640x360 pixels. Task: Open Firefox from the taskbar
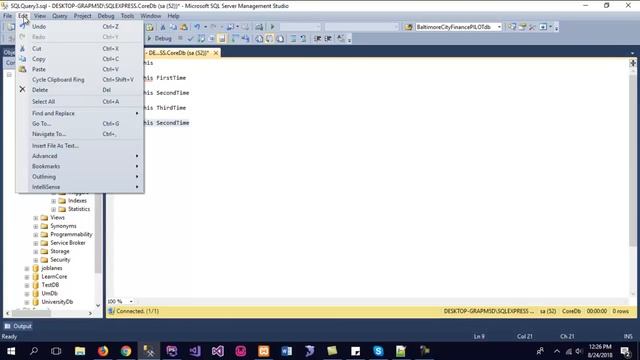point(103,351)
